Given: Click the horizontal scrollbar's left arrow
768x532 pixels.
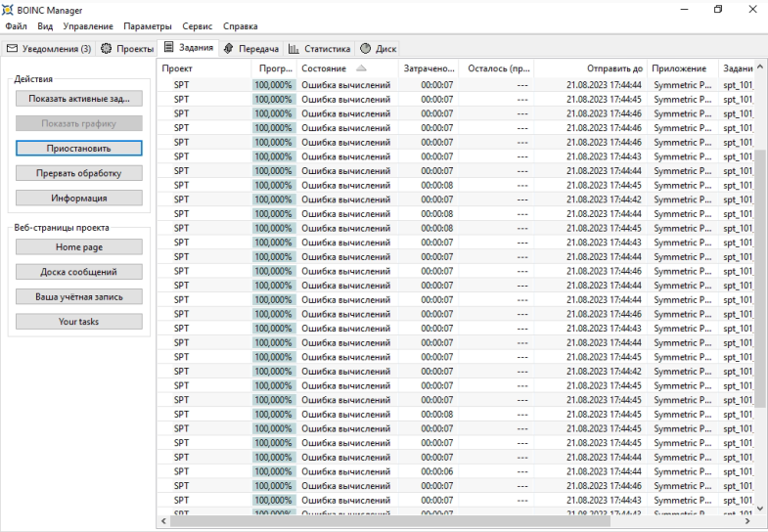Looking at the screenshot, I should (163, 521).
